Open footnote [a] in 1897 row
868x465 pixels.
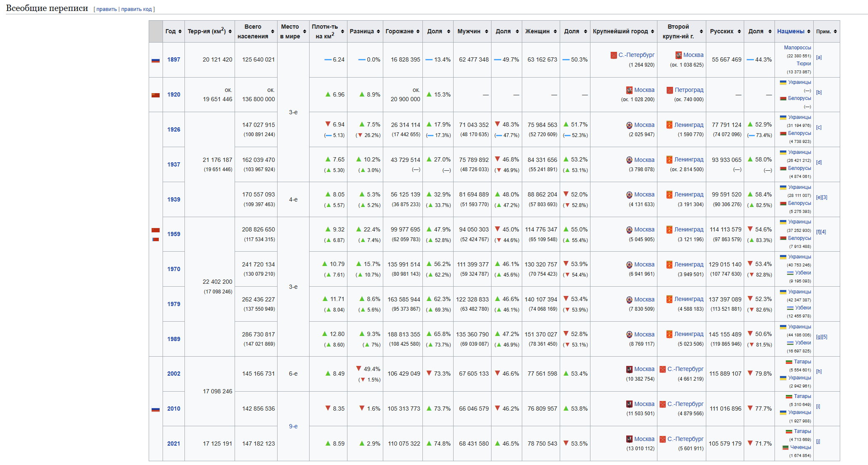click(x=819, y=57)
